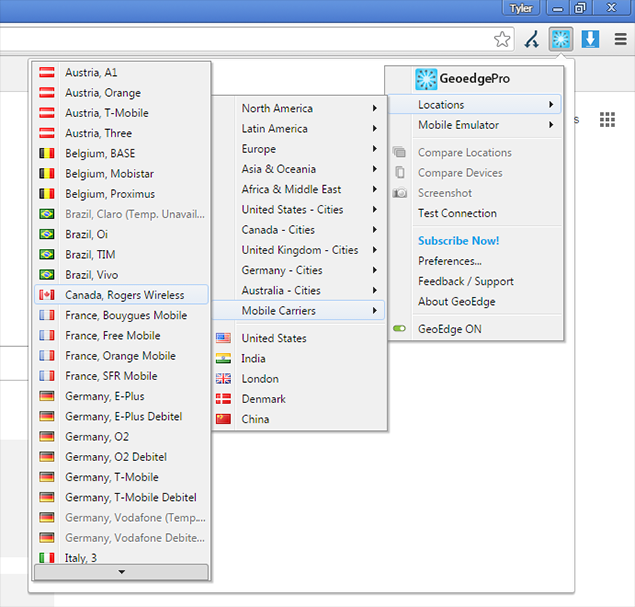Expand Australia - Cities submenu
Viewport: 635px width, 607px height.
pos(298,290)
